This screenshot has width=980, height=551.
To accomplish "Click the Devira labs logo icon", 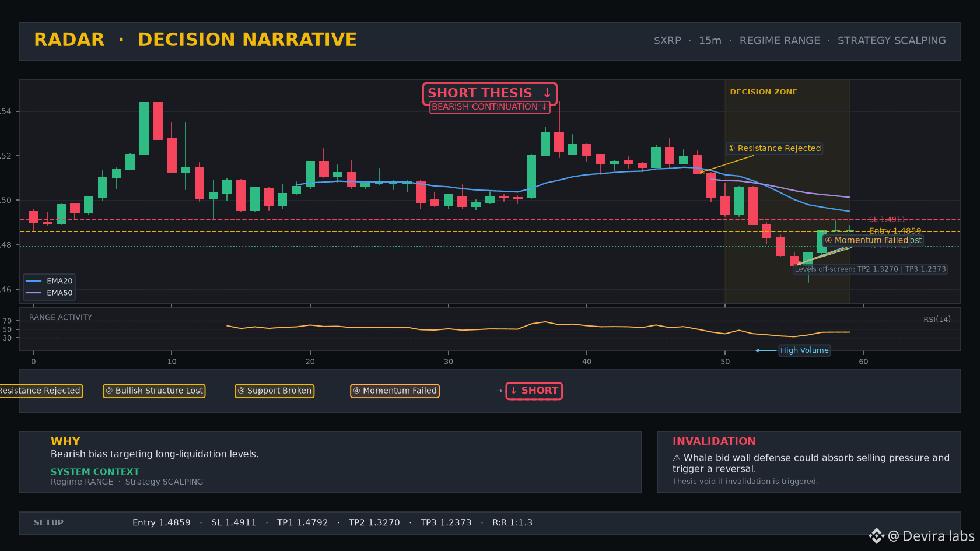I will pyautogui.click(x=876, y=536).
